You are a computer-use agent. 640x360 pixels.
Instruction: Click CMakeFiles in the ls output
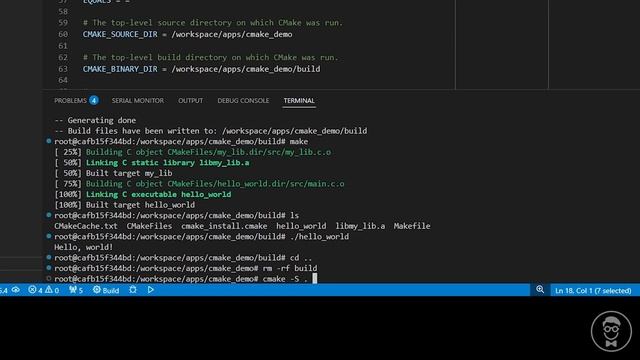pos(149,226)
